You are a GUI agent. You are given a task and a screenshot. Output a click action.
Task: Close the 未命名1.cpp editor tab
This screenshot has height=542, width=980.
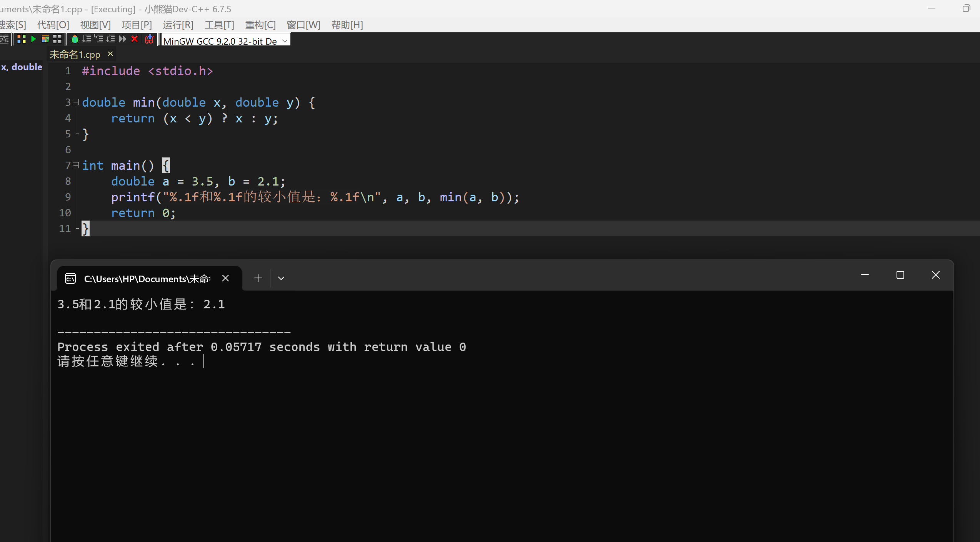tap(110, 54)
